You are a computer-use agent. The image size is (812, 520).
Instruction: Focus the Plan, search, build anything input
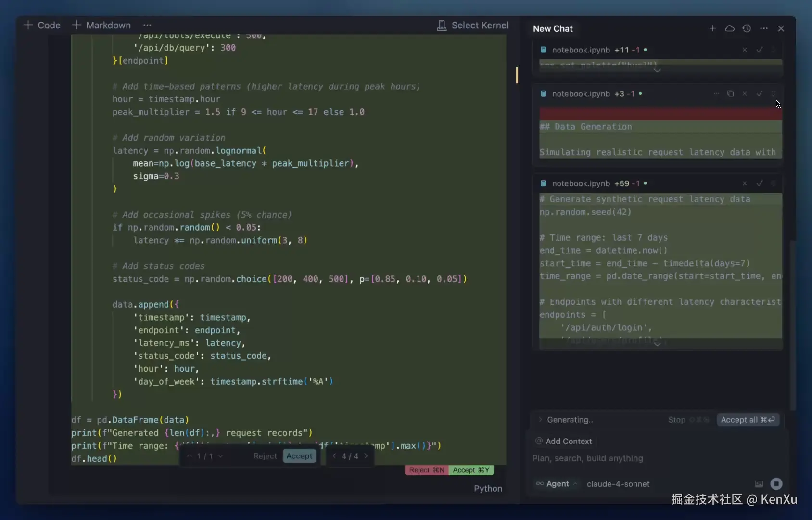coord(658,458)
